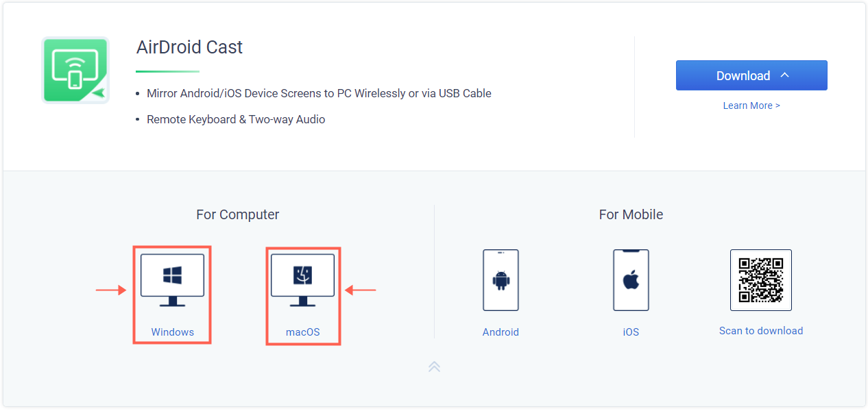
Task: Toggle the arrow on the Download button
Action: 785,75
